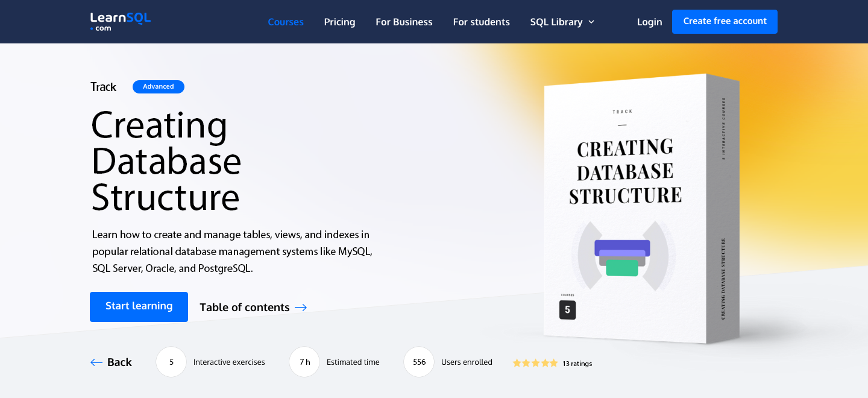
Task: Go Back using the Back link
Action: coord(111,362)
